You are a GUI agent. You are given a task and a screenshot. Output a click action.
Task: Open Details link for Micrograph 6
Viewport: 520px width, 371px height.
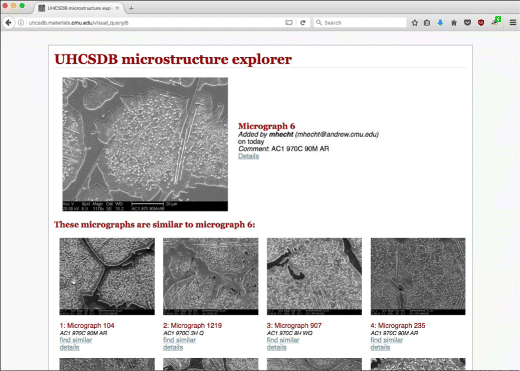(248, 156)
